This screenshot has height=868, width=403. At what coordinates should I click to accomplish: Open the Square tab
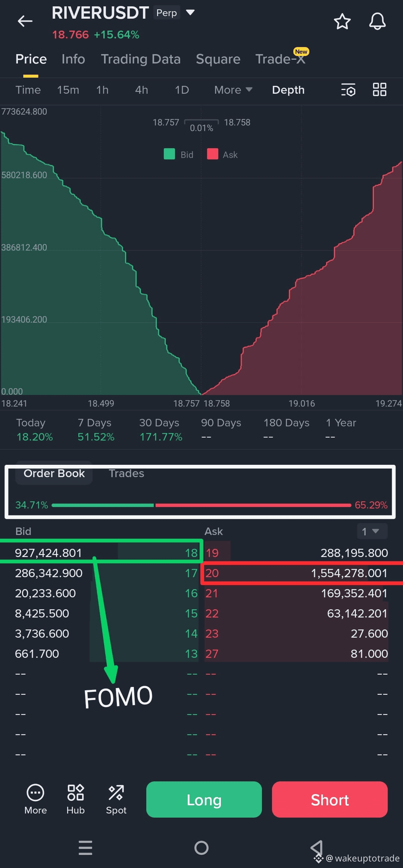tap(218, 59)
